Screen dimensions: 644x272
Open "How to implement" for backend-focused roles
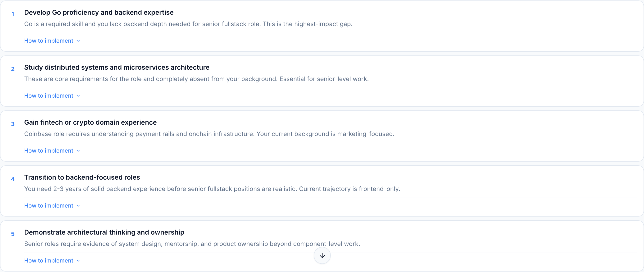click(x=49, y=206)
